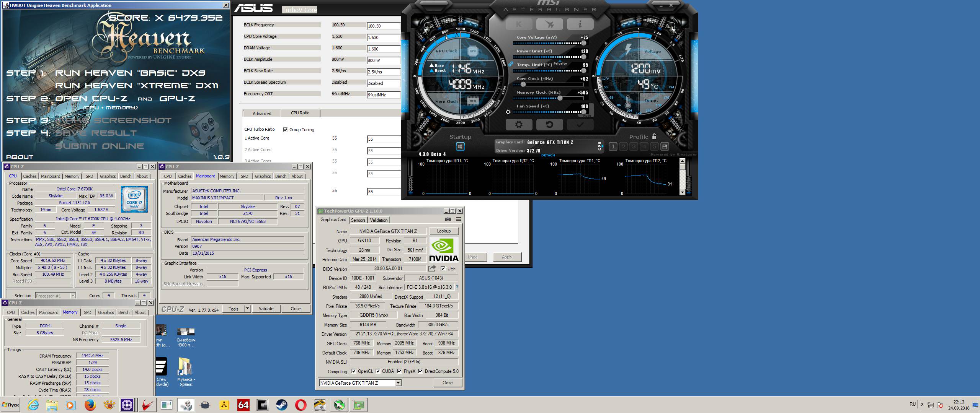Click the Core Clock slider handle
980x413 pixels.
tap(523, 85)
